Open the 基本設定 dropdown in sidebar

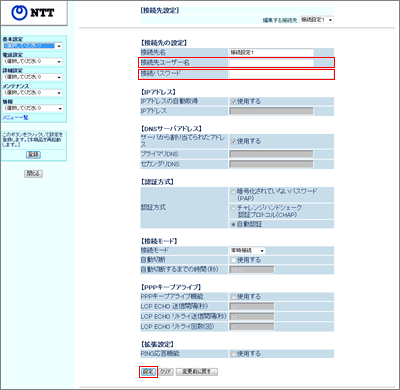click(33, 46)
